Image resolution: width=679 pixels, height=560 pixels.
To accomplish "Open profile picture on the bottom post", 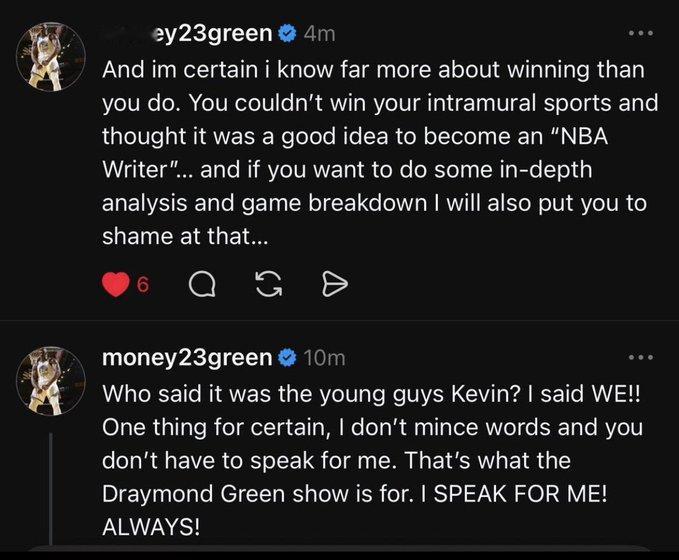I will pyautogui.click(x=51, y=381).
